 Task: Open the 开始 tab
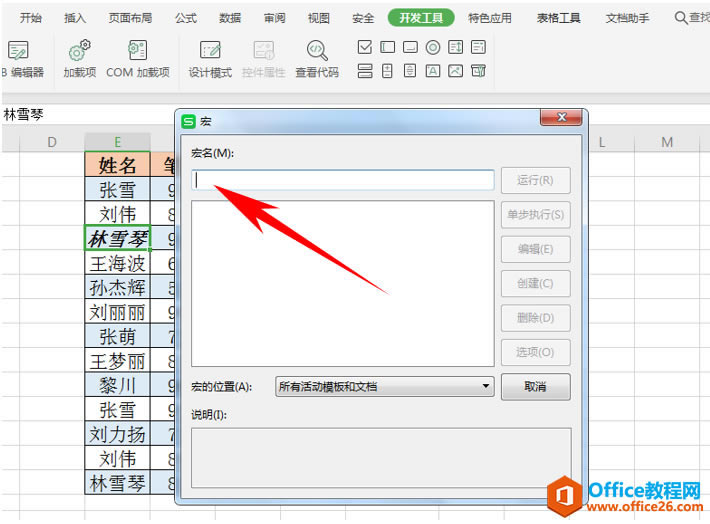coord(31,18)
